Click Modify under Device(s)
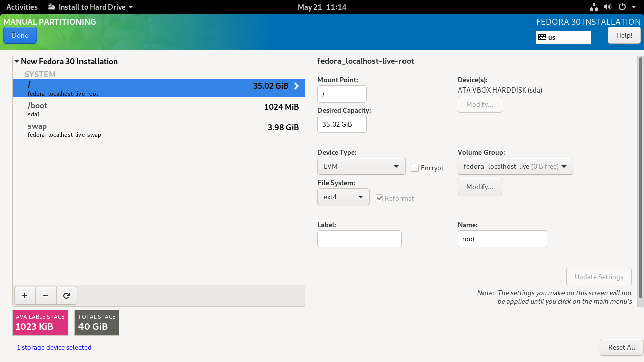The height and width of the screenshot is (362, 644). coord(480,104)
